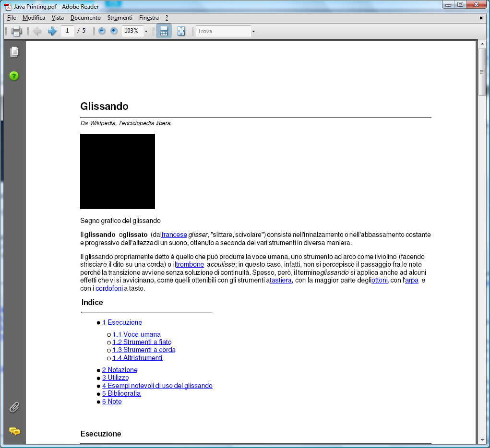Open the Pages panel icon
The image size is (490, 448).
[x=14, y=52]
